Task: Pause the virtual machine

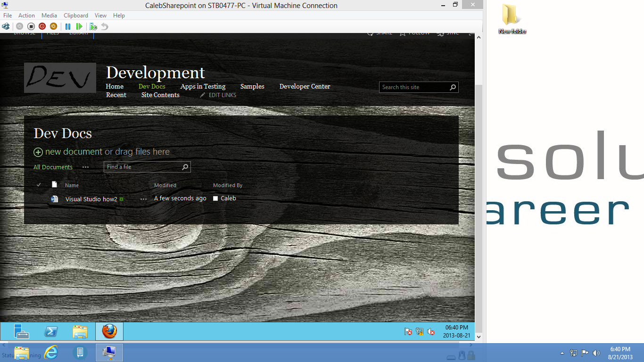Action: coord(68,26)
